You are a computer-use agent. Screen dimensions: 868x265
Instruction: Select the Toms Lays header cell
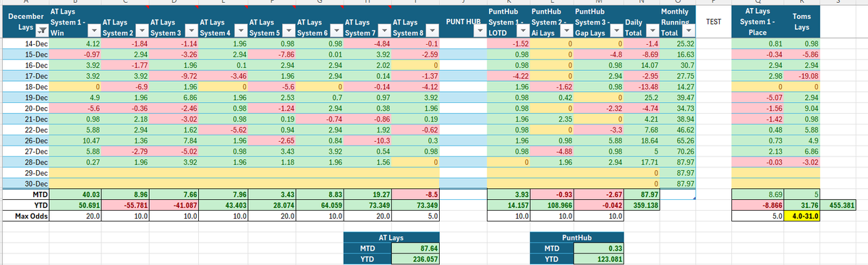(x=801, y=22)
